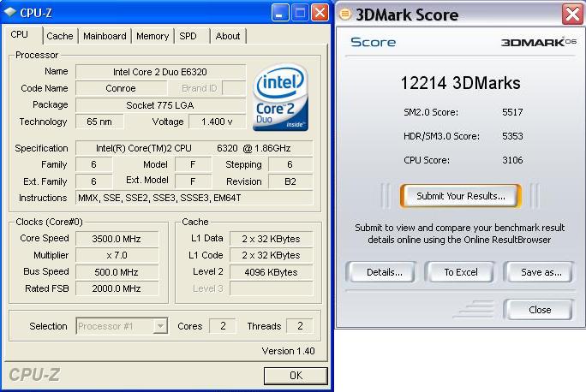This screenshot has width=586, height=392.
Task: Click the L1 Data value 2 x 32 KBytes
Action: (271, 239)
